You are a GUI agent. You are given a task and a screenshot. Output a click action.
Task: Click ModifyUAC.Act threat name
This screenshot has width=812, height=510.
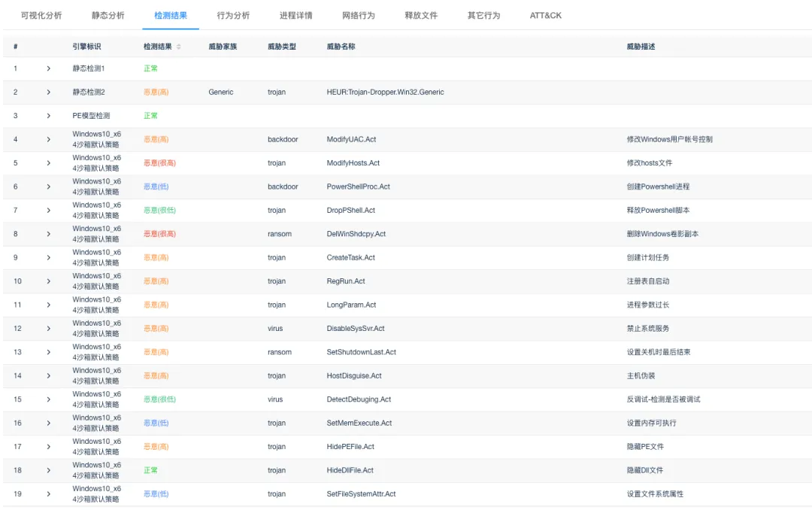(x=352, y=139)
